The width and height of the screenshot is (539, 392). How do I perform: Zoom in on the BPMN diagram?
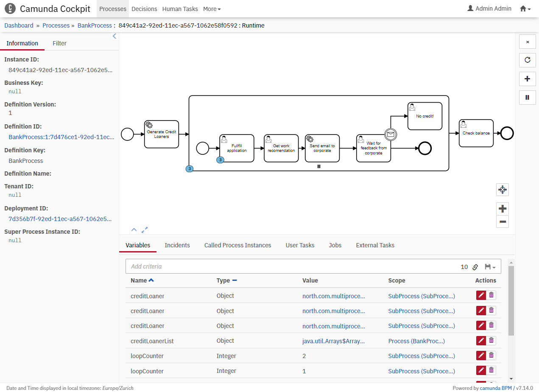(x=502, y=208)
